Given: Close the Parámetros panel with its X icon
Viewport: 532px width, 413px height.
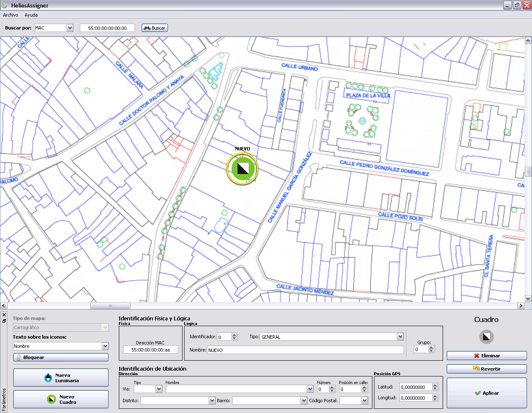Looking at the screenshot, I should 4,315.
